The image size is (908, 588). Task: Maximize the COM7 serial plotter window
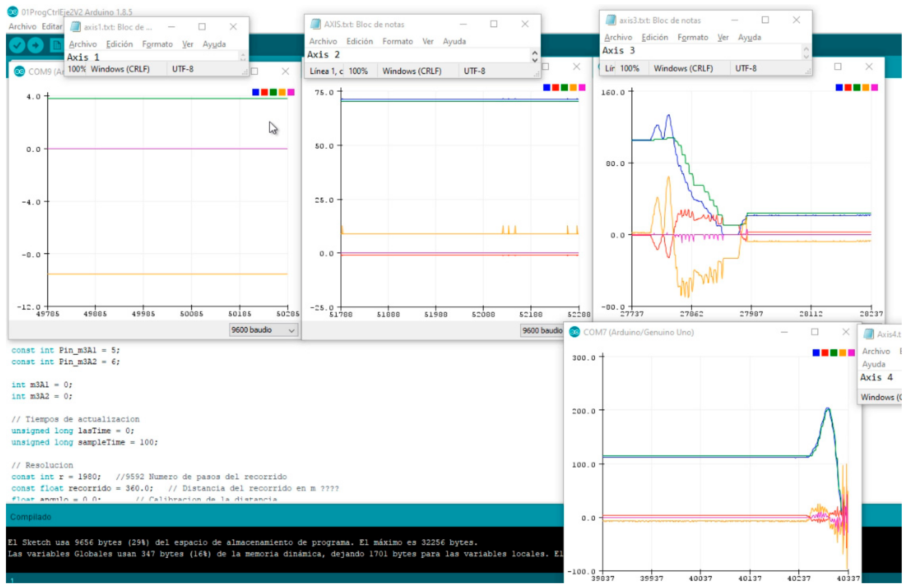pyautogui.click(x=814, y=332)
